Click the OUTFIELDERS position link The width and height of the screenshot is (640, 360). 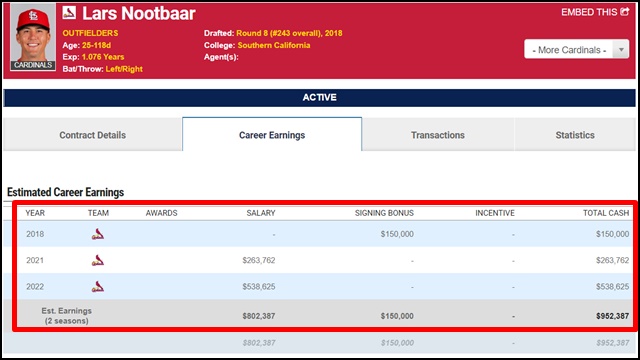click(90, 33)
